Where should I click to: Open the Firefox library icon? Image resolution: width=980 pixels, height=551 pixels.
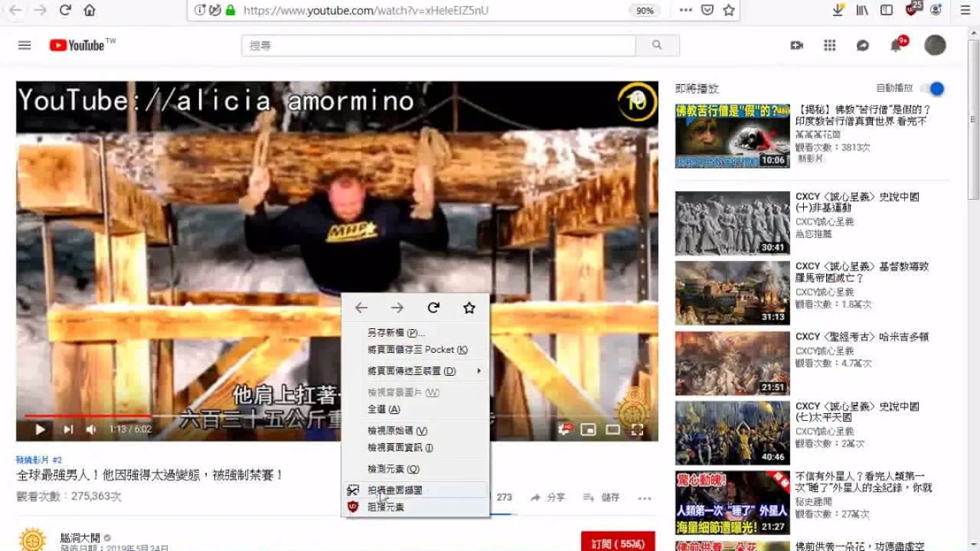pos(862,10)
